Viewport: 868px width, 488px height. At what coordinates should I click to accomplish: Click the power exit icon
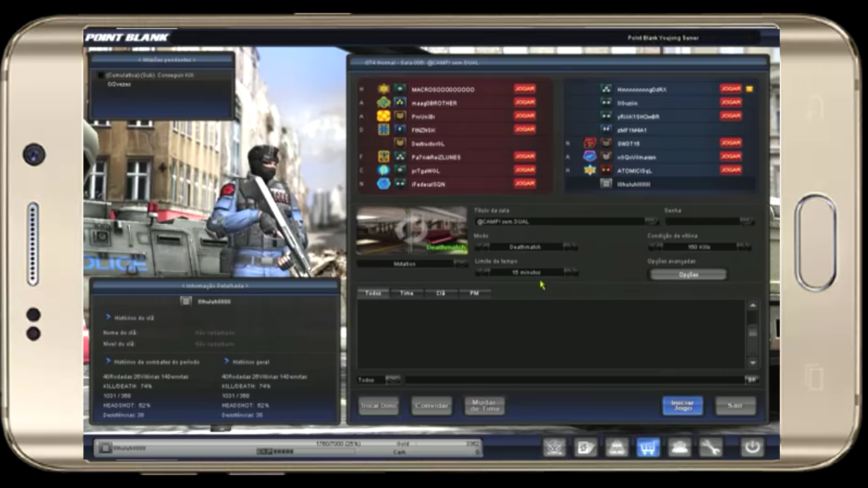point(752,447)
